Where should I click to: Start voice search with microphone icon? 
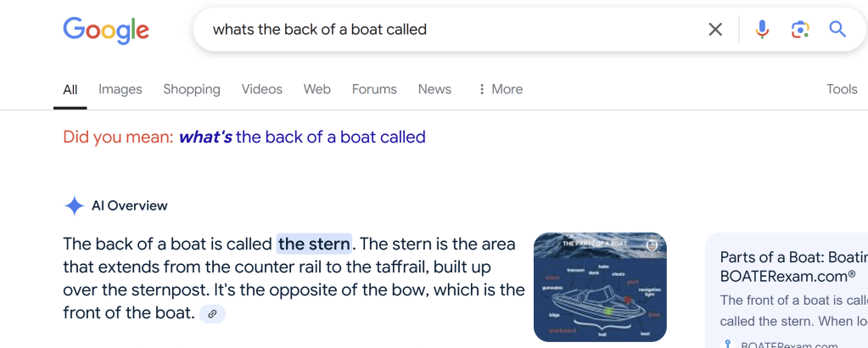click(x=762, y=30)
